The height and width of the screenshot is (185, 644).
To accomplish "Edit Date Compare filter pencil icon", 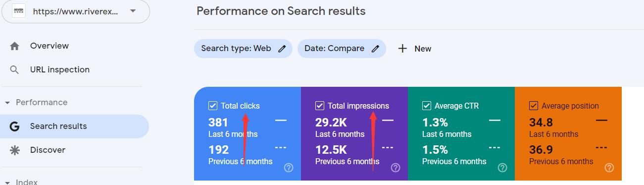I will pos(376,49).
